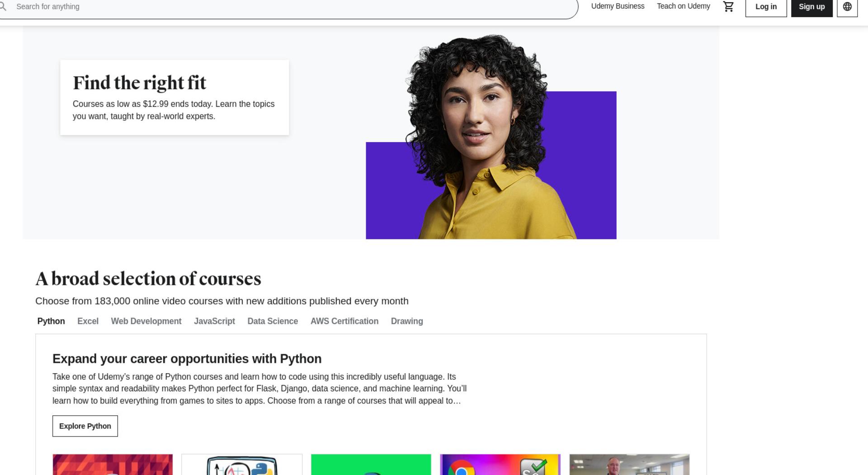The height and width of the screenshot is (475, 868).
Task: Open the language selector globe icon
Action: (847, 7)
